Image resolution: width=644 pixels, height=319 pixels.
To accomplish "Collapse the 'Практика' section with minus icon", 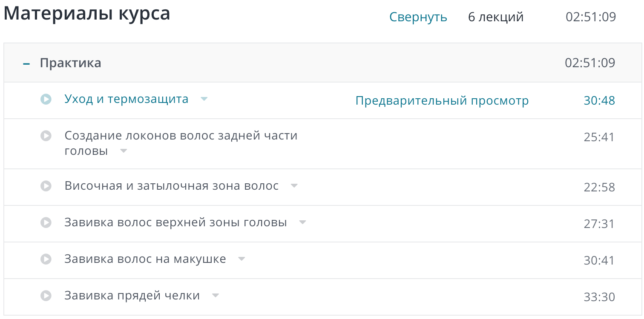I will point(26,63).
